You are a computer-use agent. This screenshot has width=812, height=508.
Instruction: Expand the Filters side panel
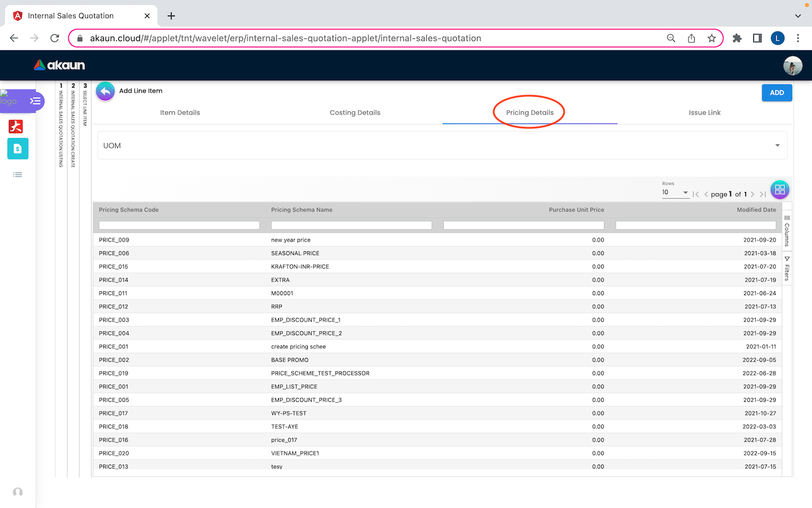point(787,269)
